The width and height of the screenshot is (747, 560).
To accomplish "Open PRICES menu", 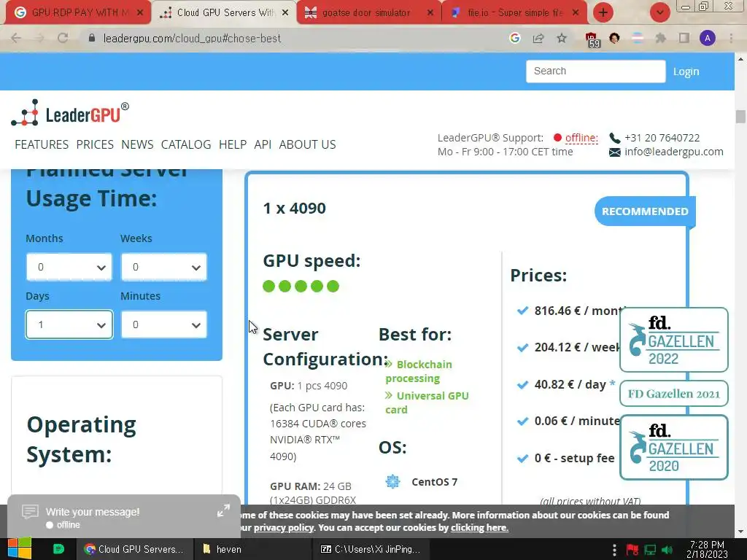I will pyautogui.click(x=95, y=144).
